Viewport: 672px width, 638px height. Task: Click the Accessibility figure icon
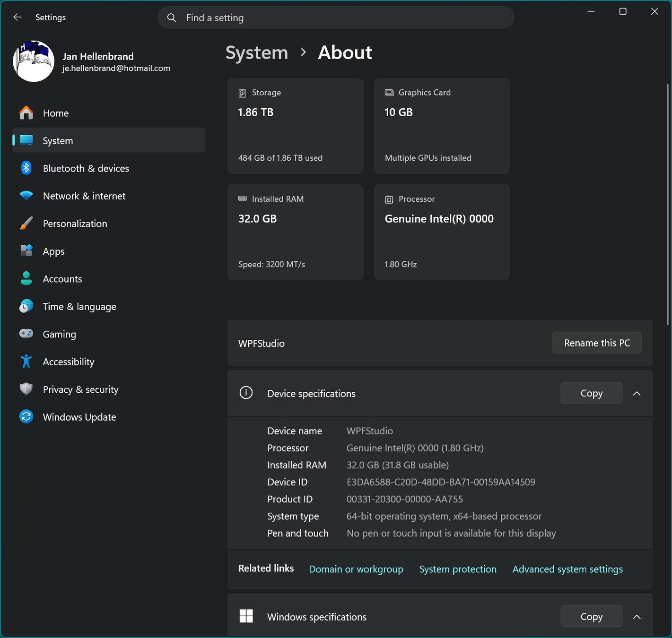tap(26, 362)
